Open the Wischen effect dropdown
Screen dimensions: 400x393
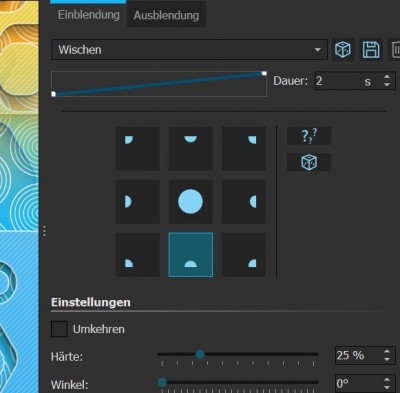[189, 50]
